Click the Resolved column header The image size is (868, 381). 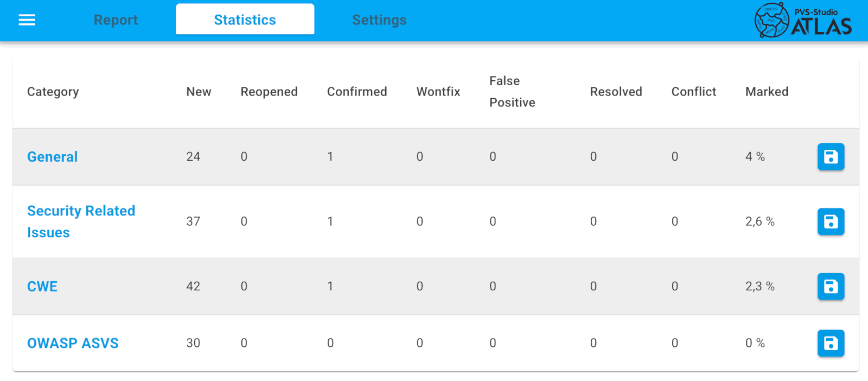pyautogui.click(x=616, y=92)
